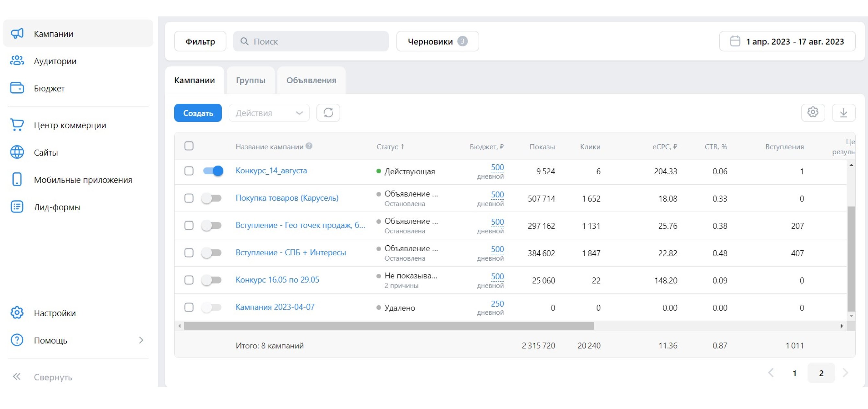Open table settings gear icon
This screenshot has width=868, height=409.
click(812, 112)
